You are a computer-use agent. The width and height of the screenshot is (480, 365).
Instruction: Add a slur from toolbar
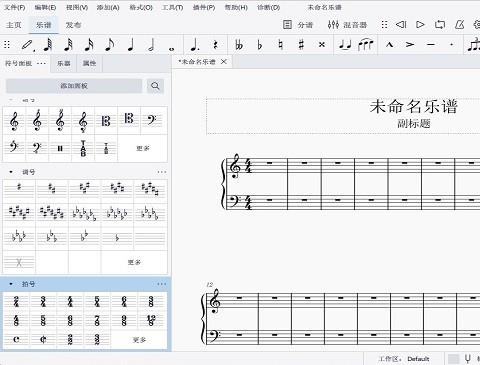click(366, 45)
